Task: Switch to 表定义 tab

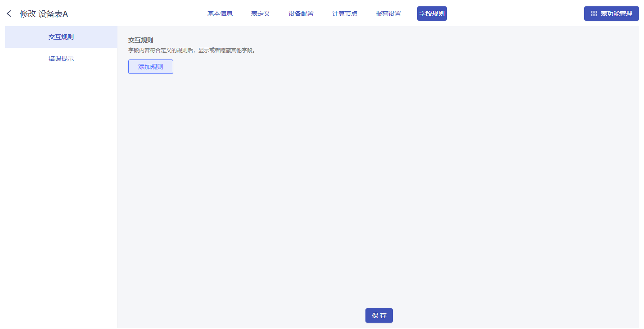Action: pos(261,14)
